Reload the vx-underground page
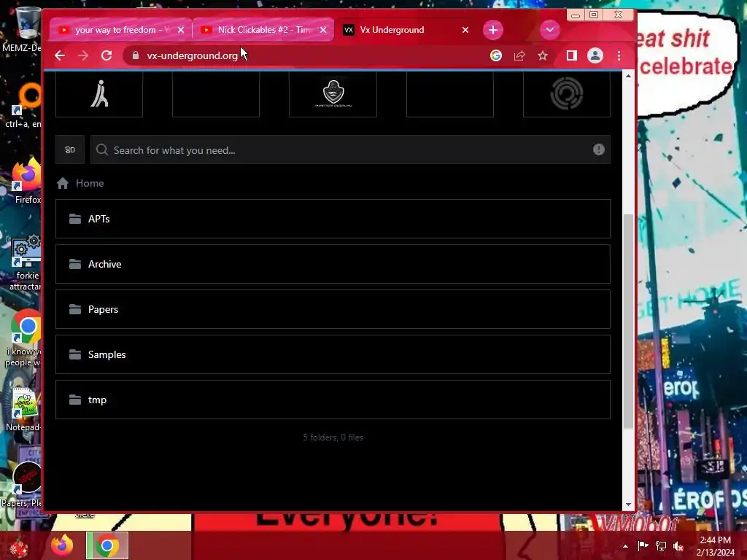Viewport: 747px width, 560px height. [107, 55]
